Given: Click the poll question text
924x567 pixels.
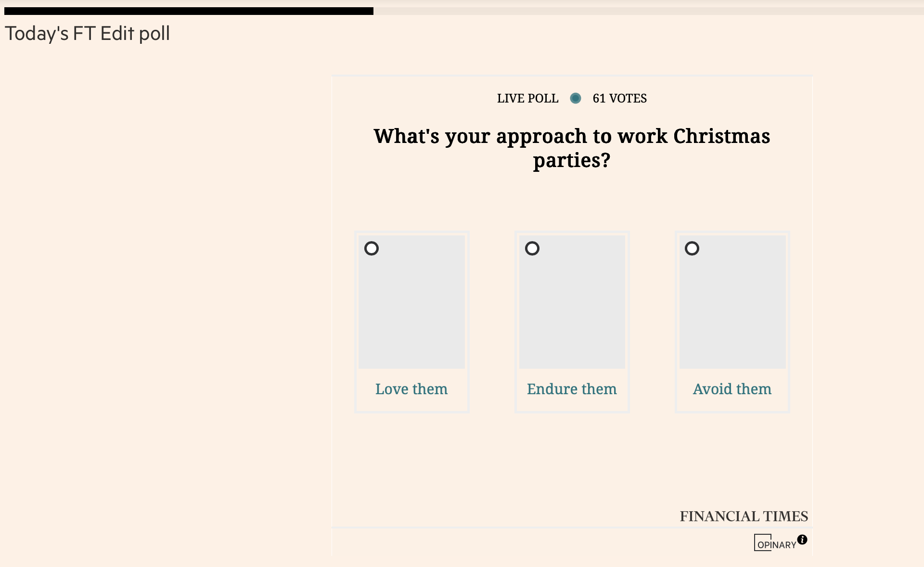Looking at the screenshot, I should pos(572,148).
